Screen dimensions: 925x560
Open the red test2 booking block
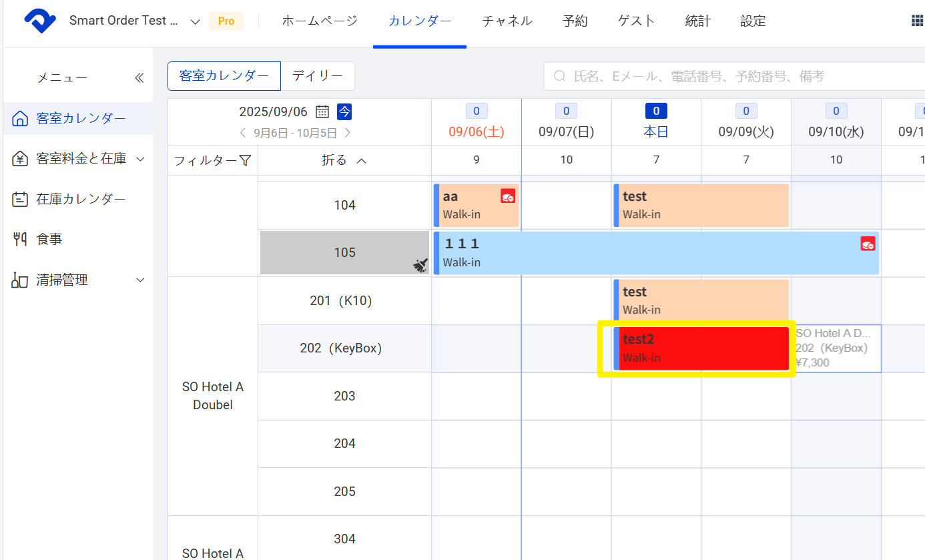[701, 348]
